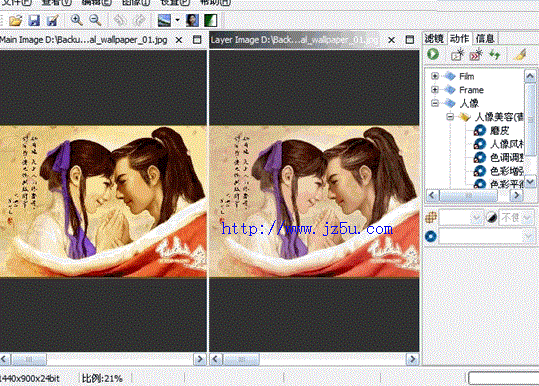Click the disc icon beside 色调调整
Image resolution: width=539 pixels, height=386 pixels.
(480, 158)
